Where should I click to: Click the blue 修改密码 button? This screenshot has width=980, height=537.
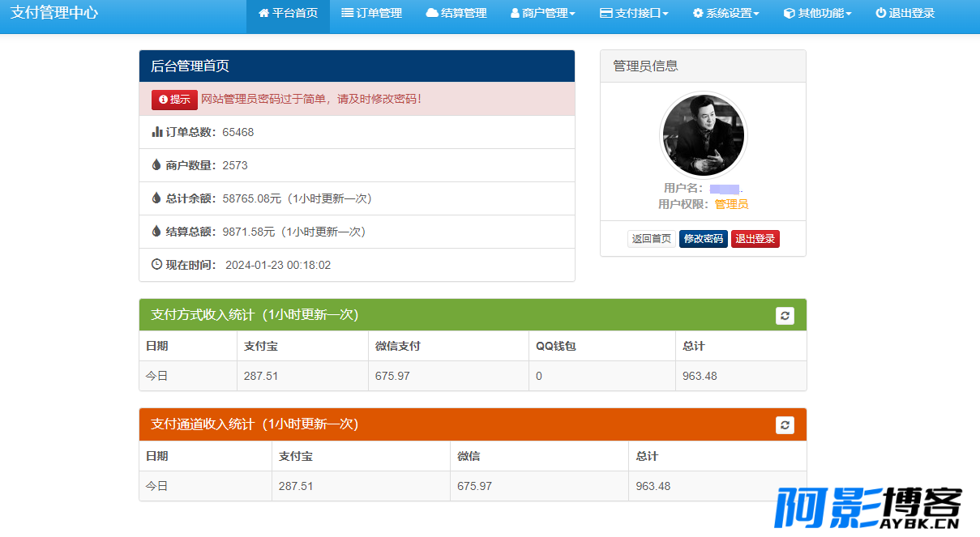click(704, 239)
